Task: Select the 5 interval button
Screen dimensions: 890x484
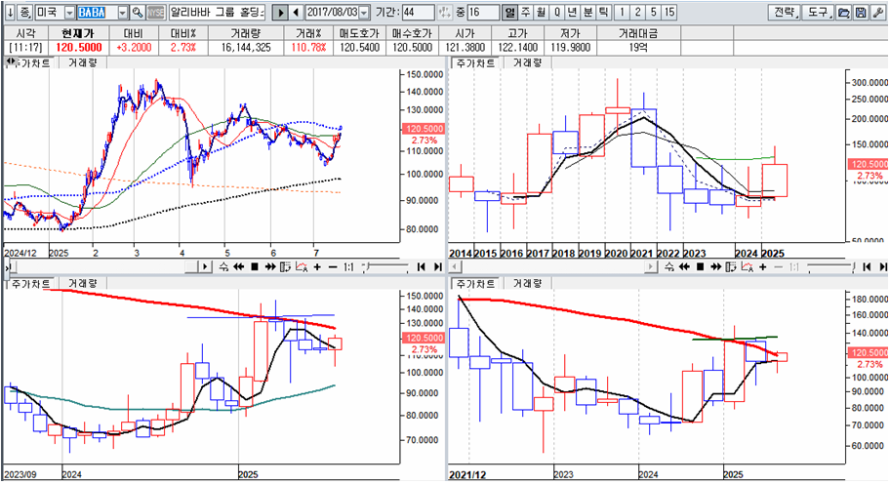Action: point(653,12)
